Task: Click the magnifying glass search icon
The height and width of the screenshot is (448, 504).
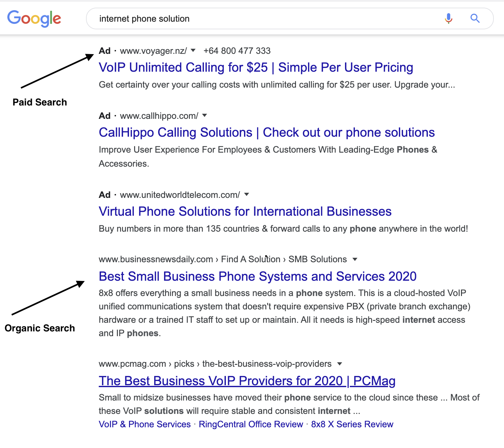Action: pos(475,18)
